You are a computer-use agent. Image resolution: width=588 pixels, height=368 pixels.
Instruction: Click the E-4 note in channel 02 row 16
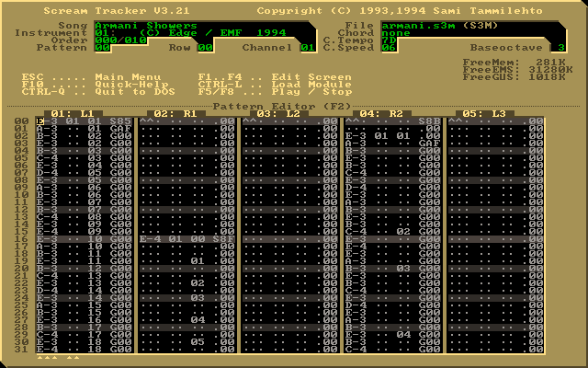(x=151, y=238)
